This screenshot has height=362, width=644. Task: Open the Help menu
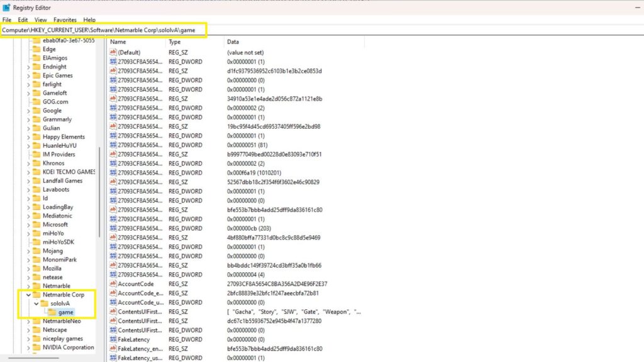click(89, 19)
